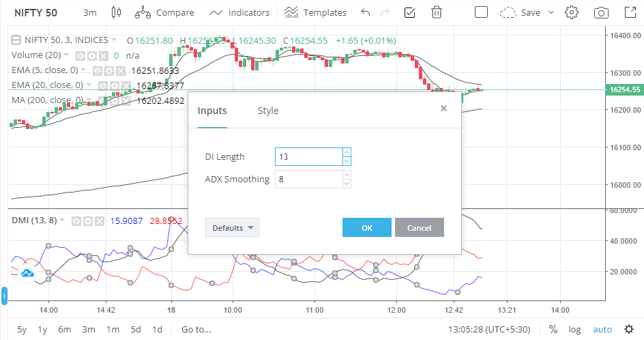Remove the EMA 20 indicator
This screenshot has height=340, width=644.
click(x=126, y=86)
